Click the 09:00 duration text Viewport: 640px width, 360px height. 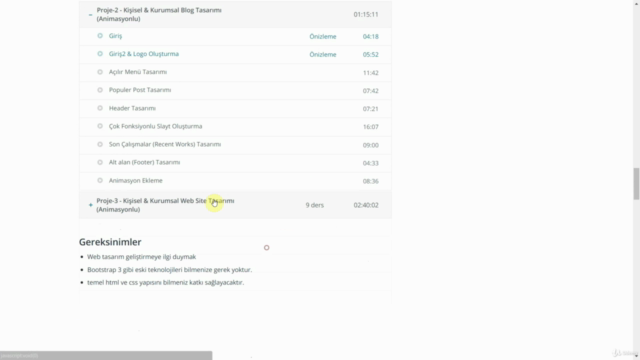pos(371,145)
